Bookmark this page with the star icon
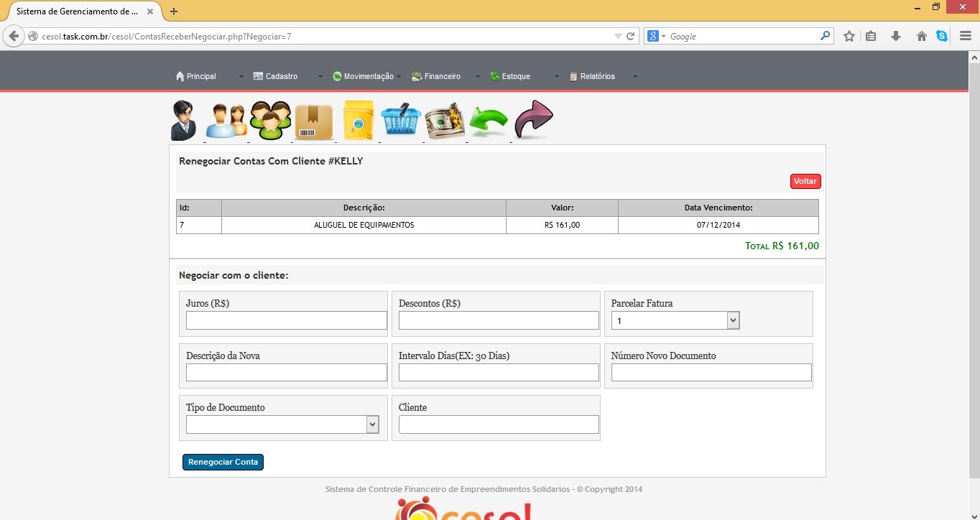 click(849, 36)
